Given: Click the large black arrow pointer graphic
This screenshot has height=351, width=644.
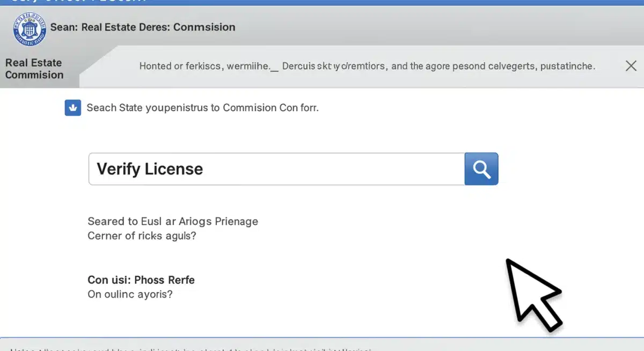Looking at the screenshot, I should (531, 294).
